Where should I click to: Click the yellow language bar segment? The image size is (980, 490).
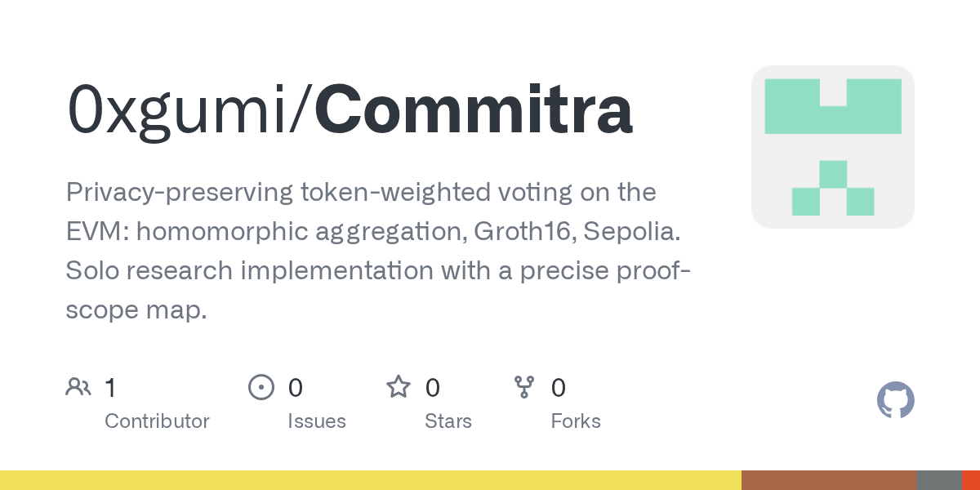click(x=371, y=480)
